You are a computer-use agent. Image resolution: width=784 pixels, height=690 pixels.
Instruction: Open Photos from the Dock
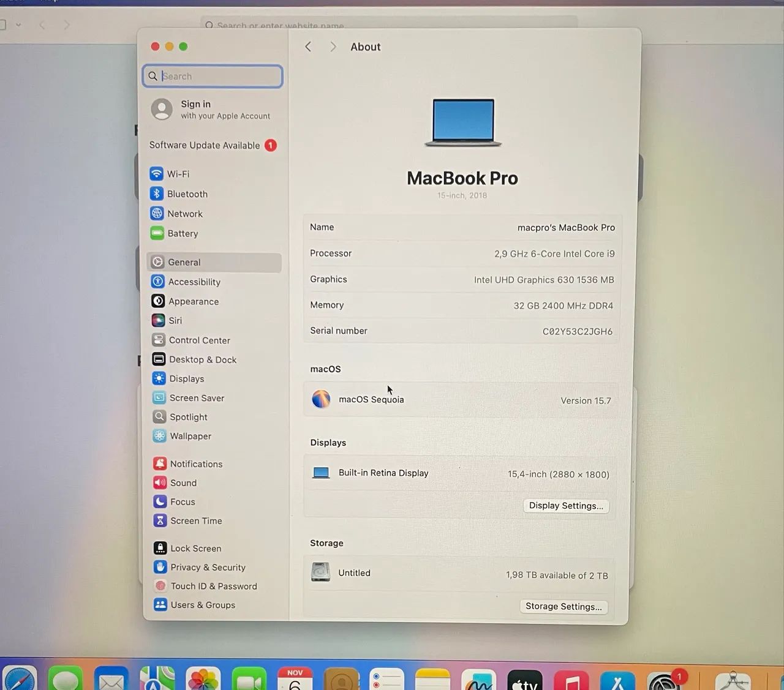[203, 680]
